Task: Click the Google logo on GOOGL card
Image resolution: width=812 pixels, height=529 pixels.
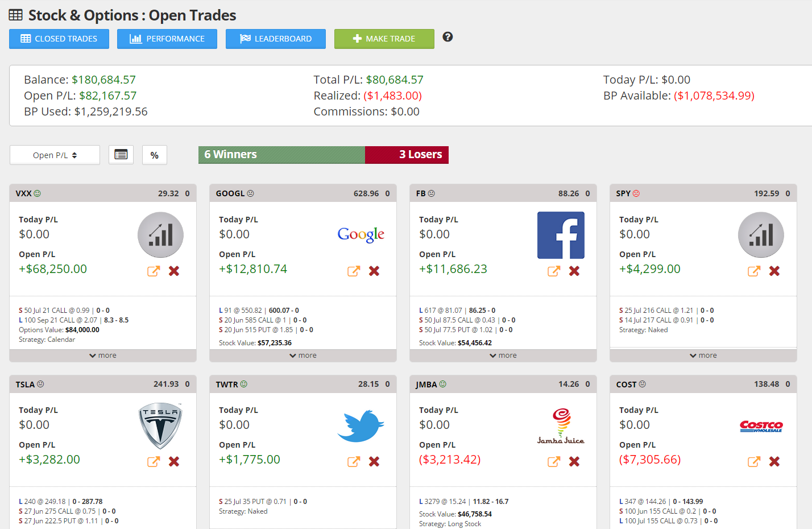Action: coord(361,234)
